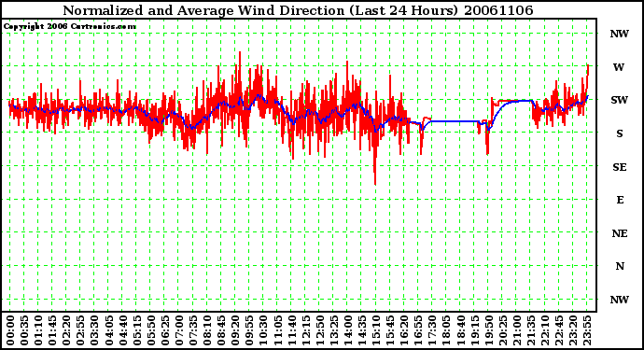
Task: Click the "22:45" time axis label
Action: tap(558, 330)
